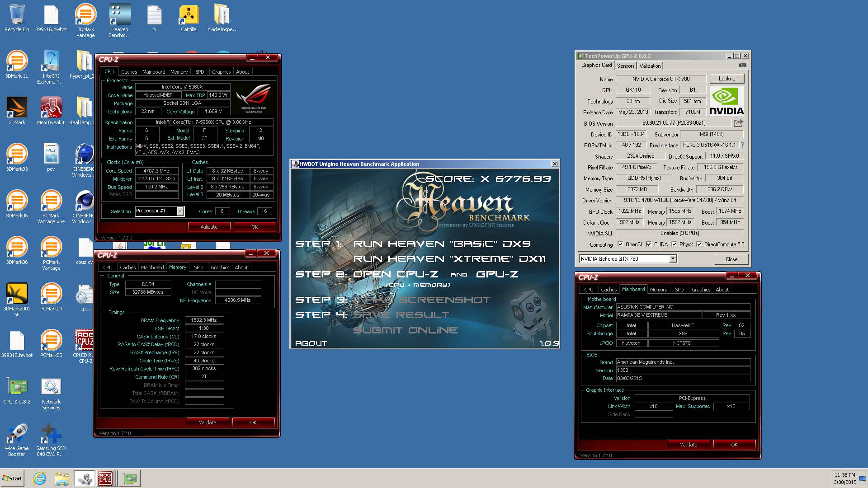Screen dimensions: 868x488
Task: Open Internet Explorer from taskbar
Action: click(x=40, y=478)
